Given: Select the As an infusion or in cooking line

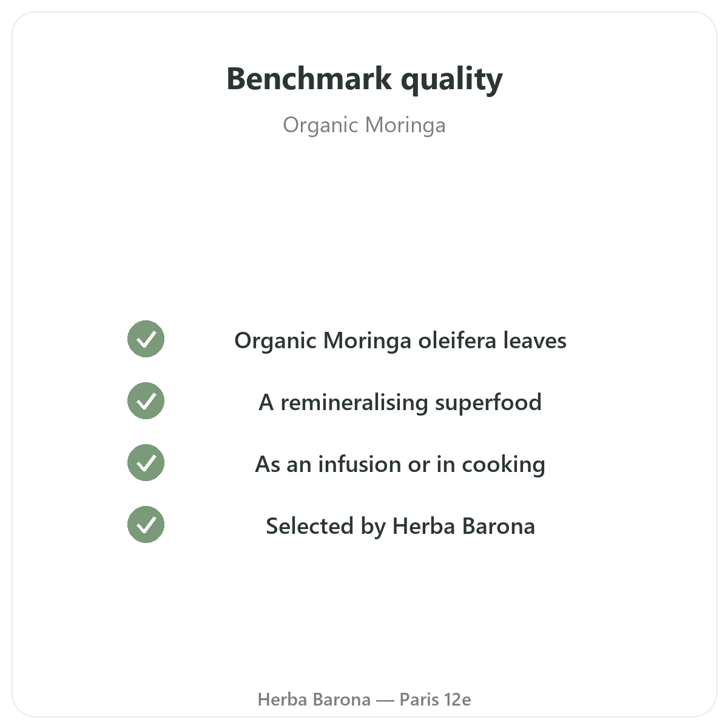Looking at the screenshot, I should coord(400,465).
